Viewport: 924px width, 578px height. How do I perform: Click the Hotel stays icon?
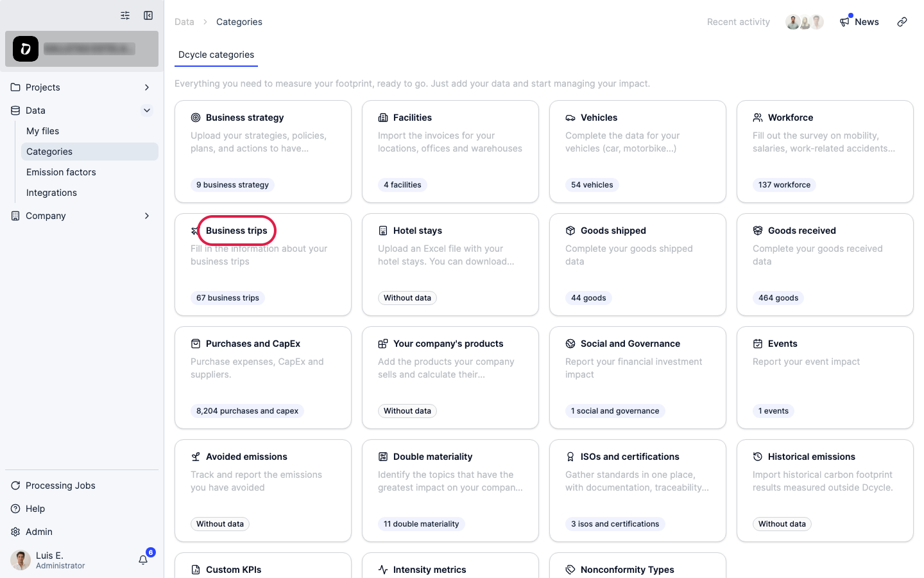click(x=383, y=231)
